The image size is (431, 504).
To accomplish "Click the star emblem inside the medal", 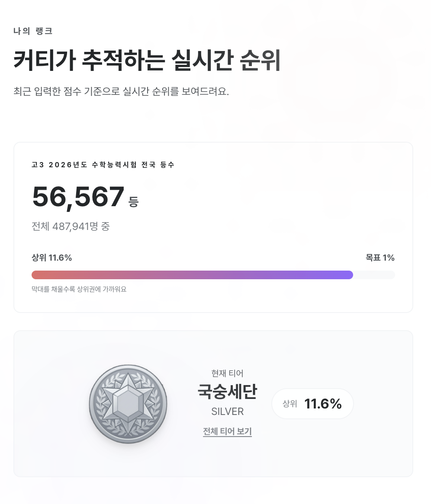I will (128, 402).
